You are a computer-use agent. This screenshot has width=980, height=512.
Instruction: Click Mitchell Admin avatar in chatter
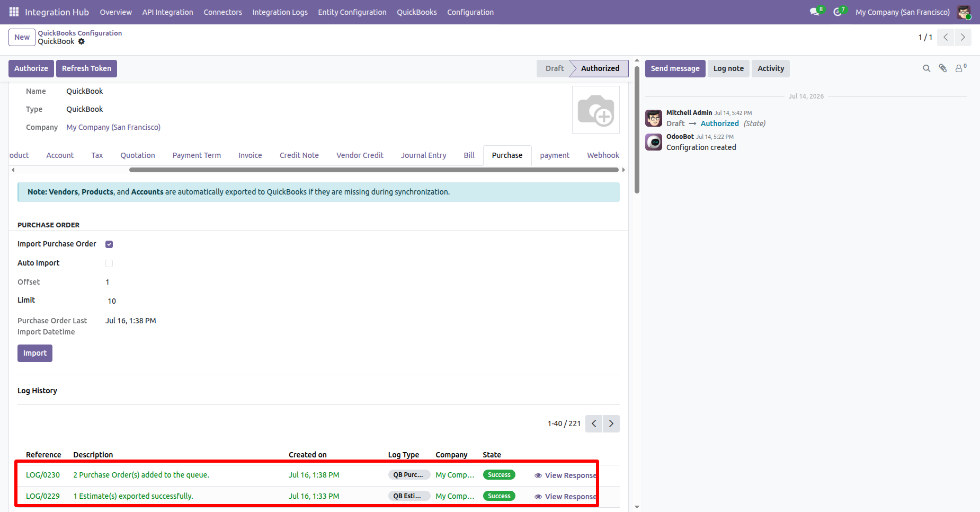[x=654, y=118]
